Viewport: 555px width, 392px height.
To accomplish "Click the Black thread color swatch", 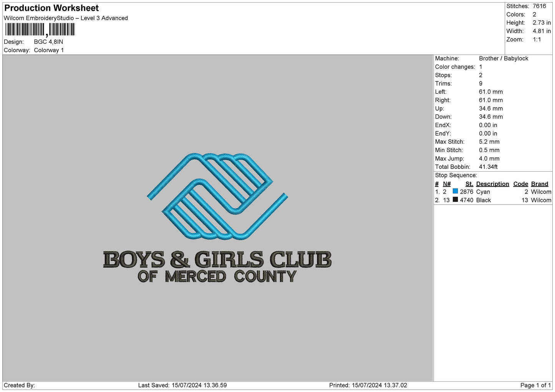I will tap(455, 200).
